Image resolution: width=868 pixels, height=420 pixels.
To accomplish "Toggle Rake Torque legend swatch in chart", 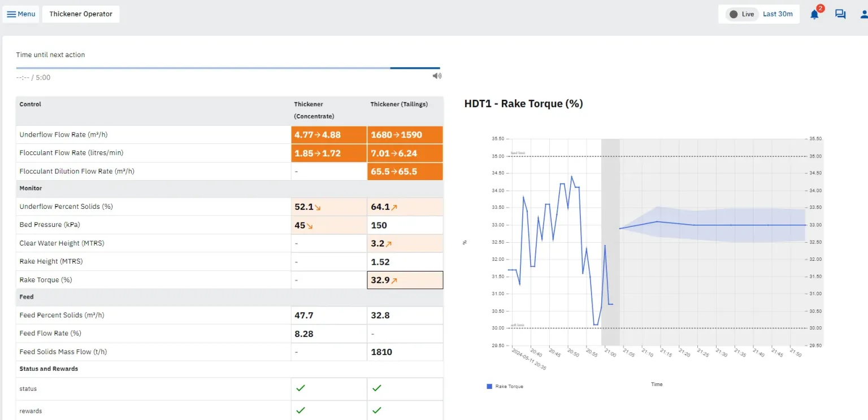I will [489, 387].
